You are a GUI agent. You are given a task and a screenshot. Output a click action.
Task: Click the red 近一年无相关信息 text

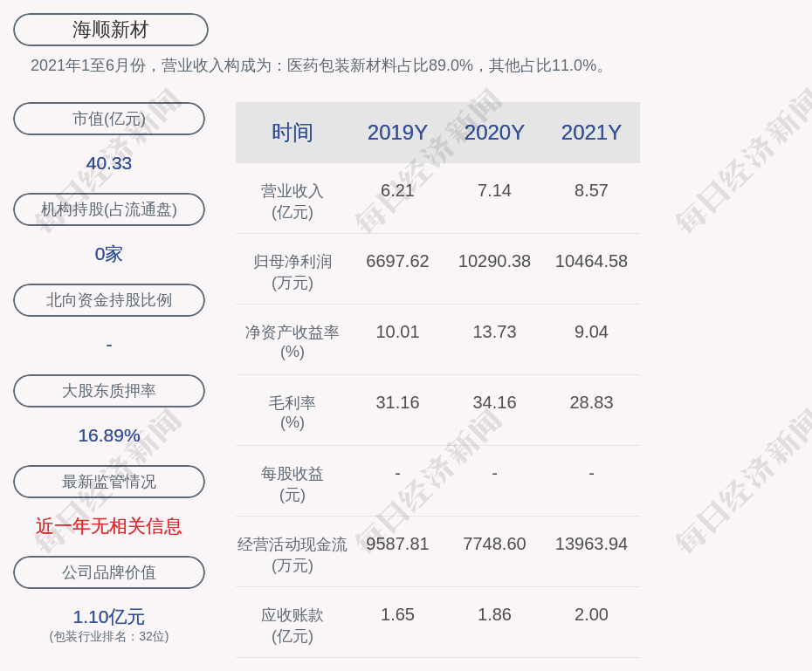pyautogui.click(x=109, y=526)
